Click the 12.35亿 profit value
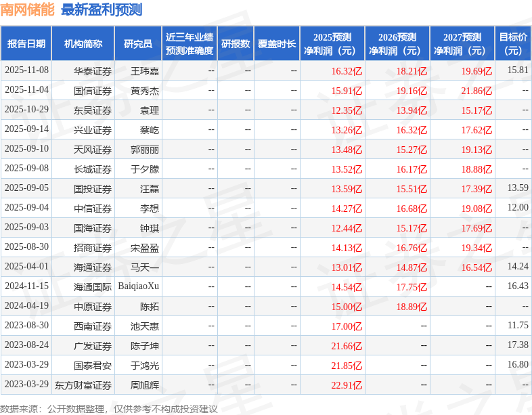This screenshot has width=532, height=415. click(347, 110)
